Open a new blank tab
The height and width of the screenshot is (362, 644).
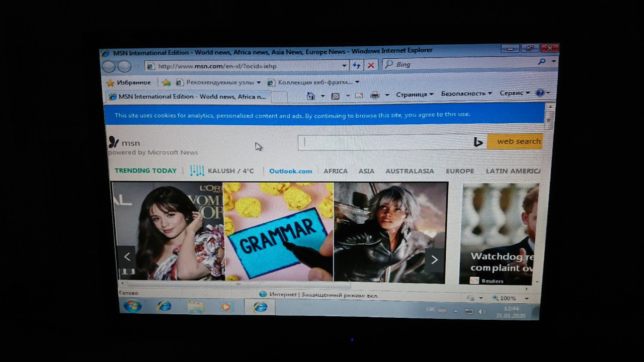point(279,97)
